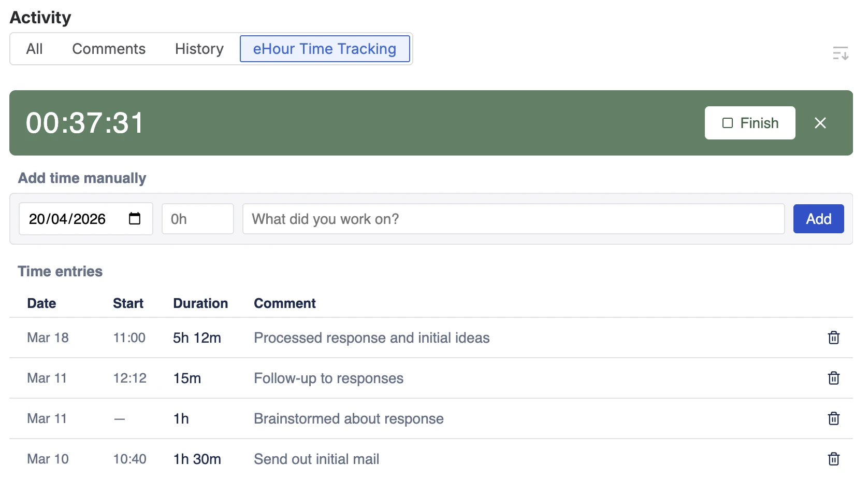The image size is (868, 478).
Task: Delete the 'Follow-up to responses' time entry
Action: (833, 378)
